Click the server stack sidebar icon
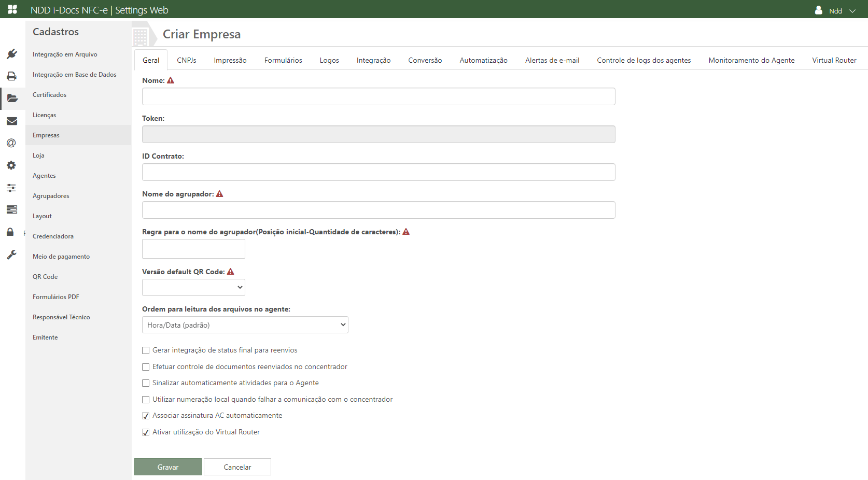Screen dimensions: 868x480 [11, 209]
